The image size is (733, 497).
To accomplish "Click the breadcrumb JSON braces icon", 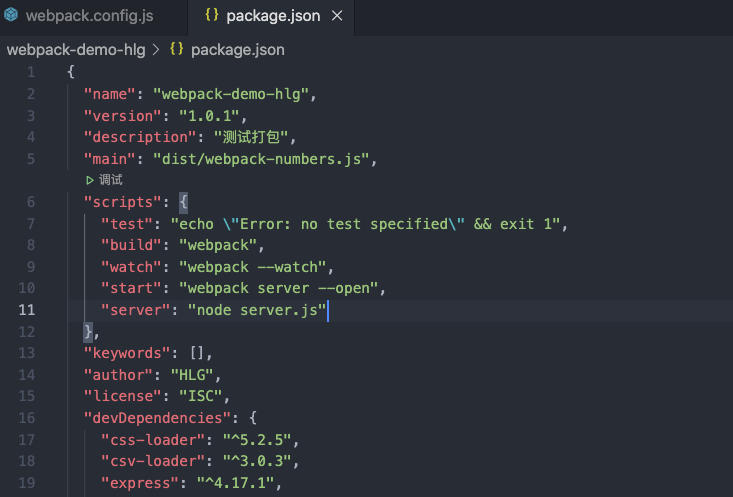I will tap(177, 49).
